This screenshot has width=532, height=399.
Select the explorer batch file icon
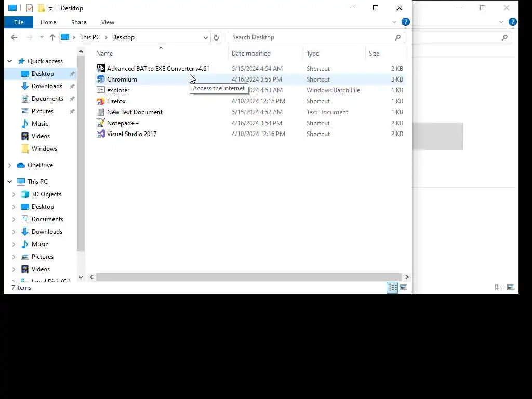(x=100, y=90)
